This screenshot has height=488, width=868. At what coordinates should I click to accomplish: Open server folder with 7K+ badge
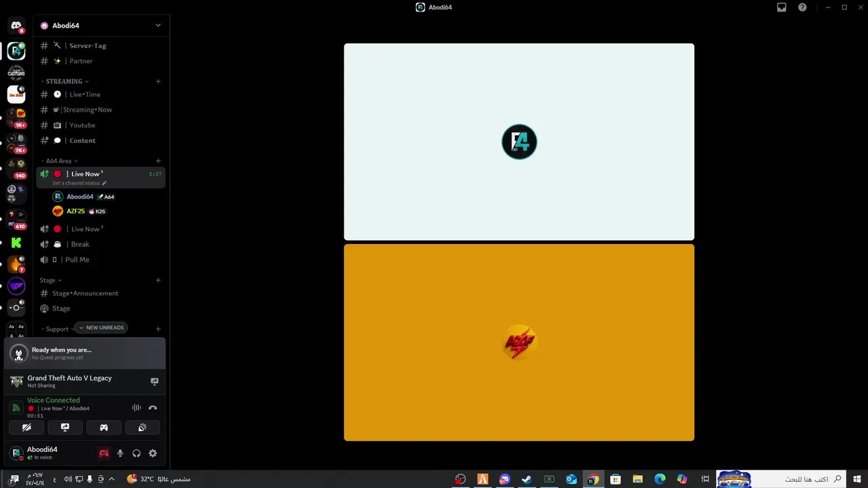click(x=16, y=142)
